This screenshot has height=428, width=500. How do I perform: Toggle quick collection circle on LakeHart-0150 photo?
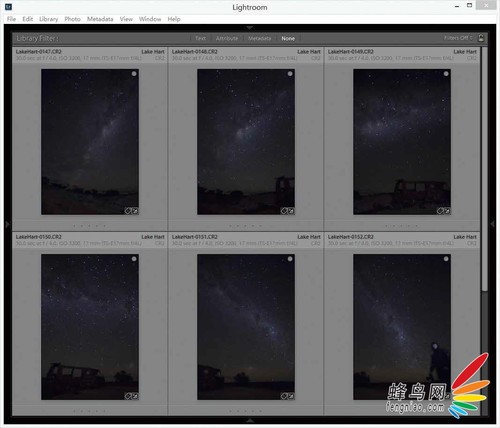[134, 259]
